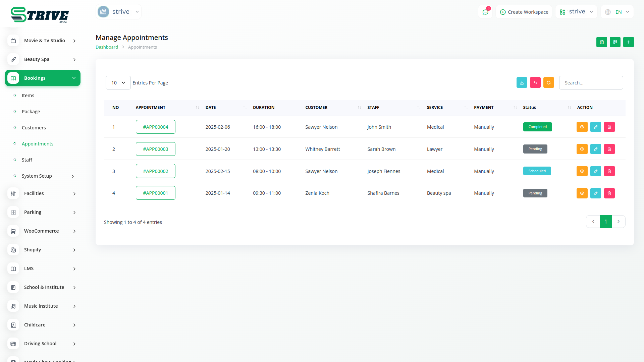Open the calendar view of appointments
The width and height of the screenshot is (644, 362).
[601, 42]
